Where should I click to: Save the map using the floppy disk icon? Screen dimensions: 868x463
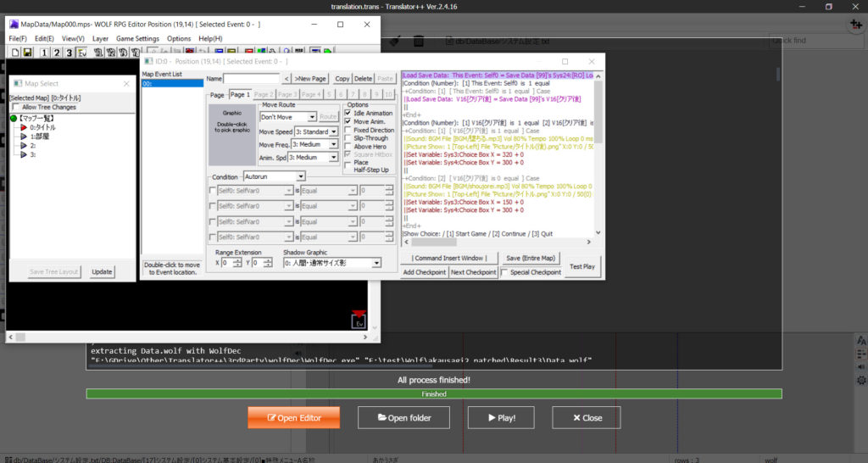[x=27, y=52]
